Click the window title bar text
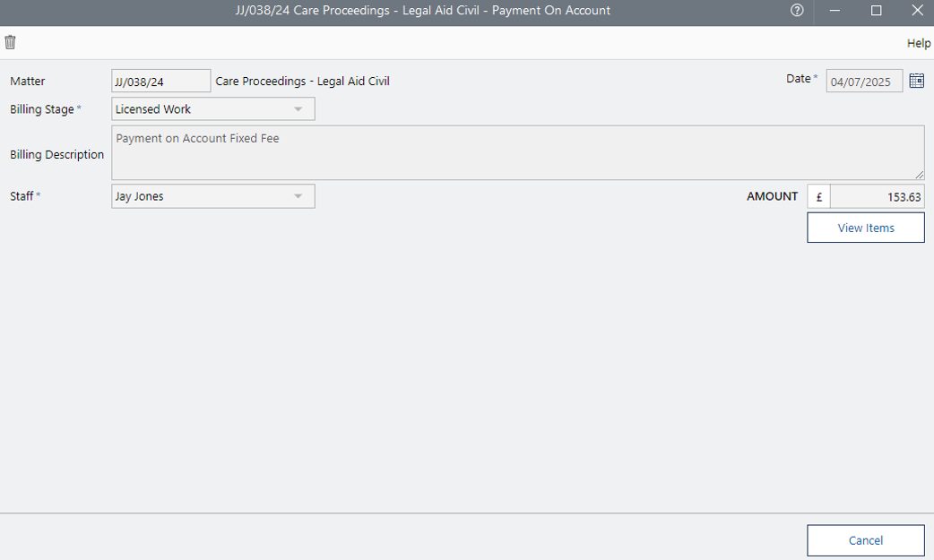Viewport: 934px width, 560px height. [x=416, y=11]
